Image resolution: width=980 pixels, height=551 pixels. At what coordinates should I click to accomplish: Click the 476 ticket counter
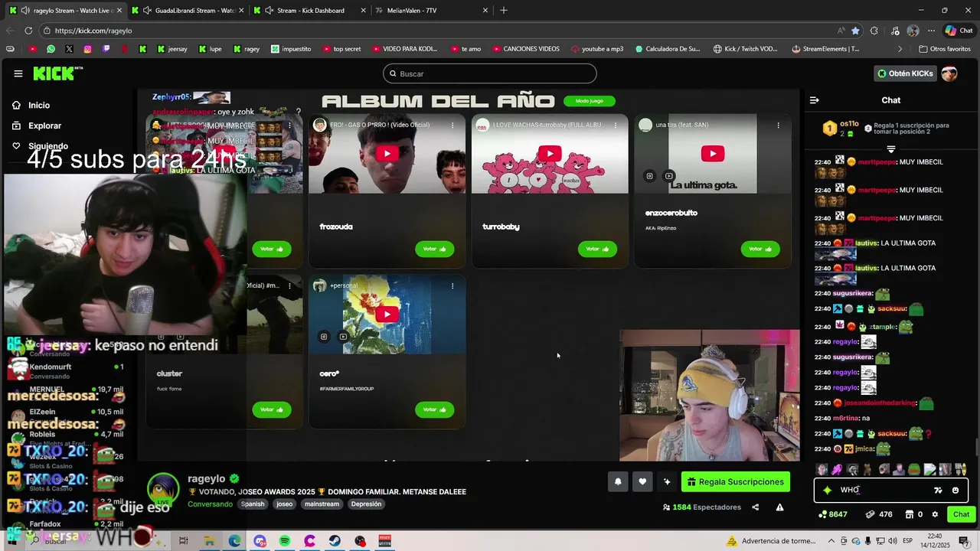[879, 514]
